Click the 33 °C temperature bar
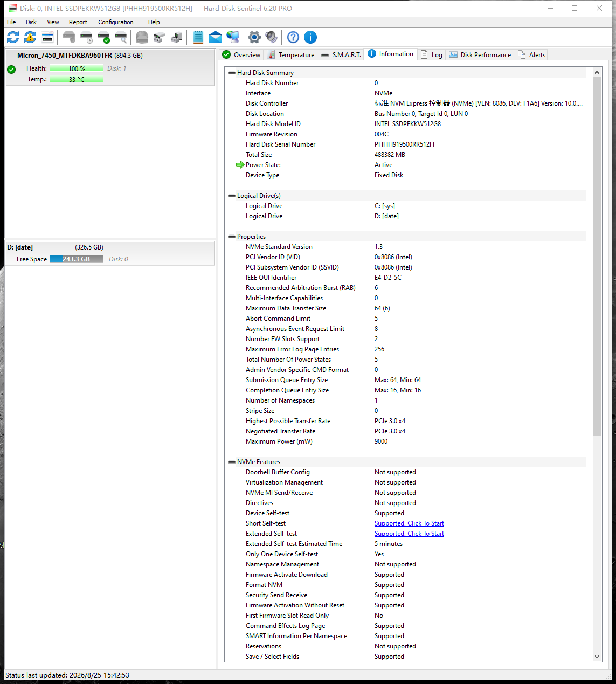Image resolution: width=616 pixels, height=684 pixels. click(77, 79)
